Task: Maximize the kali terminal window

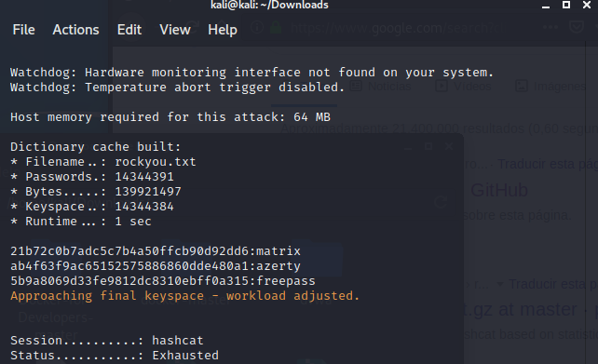Action: click(x=566, y=5)
